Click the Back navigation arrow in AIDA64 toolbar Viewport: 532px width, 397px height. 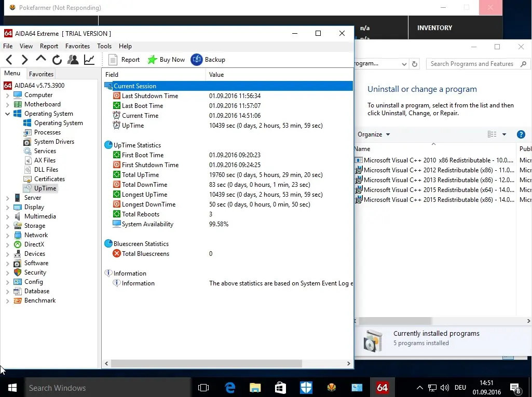click(9, 60)
